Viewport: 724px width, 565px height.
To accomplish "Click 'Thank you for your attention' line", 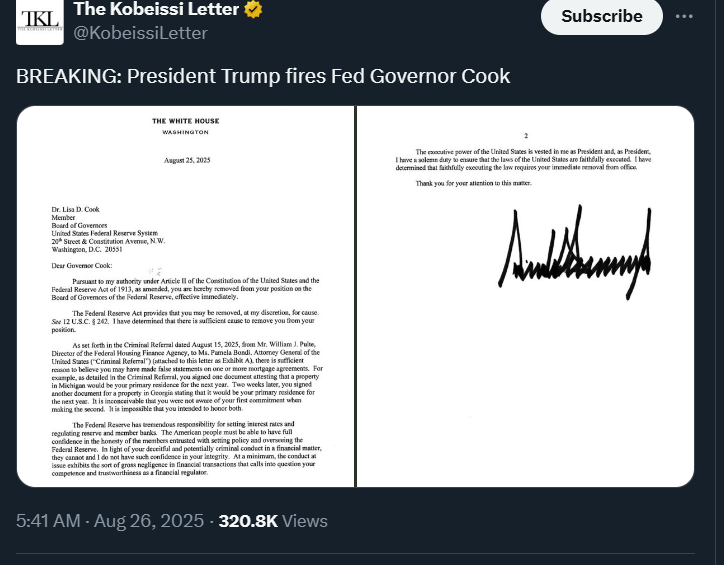I will pos(473,183).
